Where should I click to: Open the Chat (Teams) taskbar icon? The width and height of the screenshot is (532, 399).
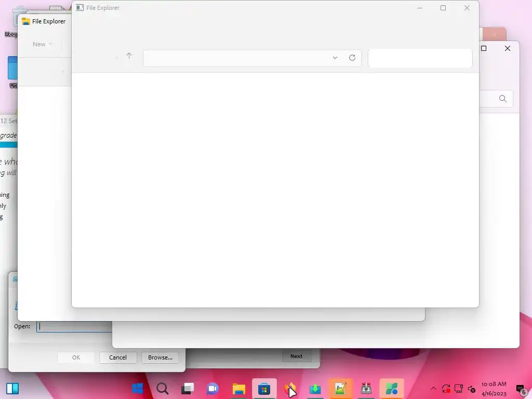tap(212, 389)
